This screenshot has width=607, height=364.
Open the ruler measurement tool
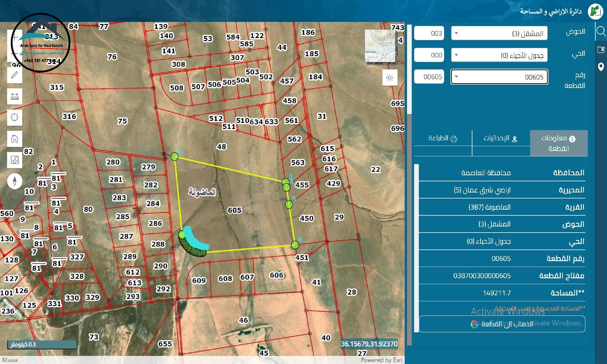tap(15, 96)
